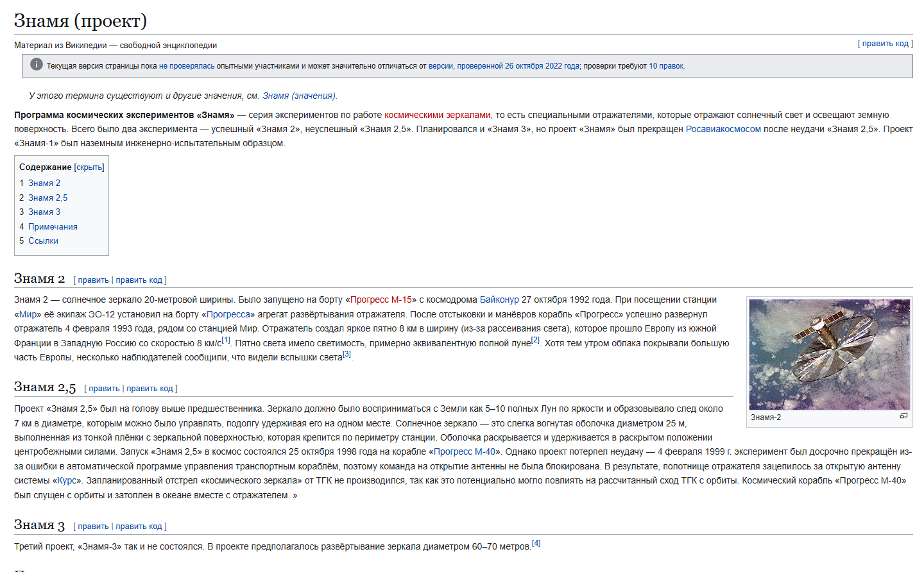The height and width of the screenshot is (572, 924).
Task: Jump to footnote [3] after «вспышки света»
Action: point(346,355)
